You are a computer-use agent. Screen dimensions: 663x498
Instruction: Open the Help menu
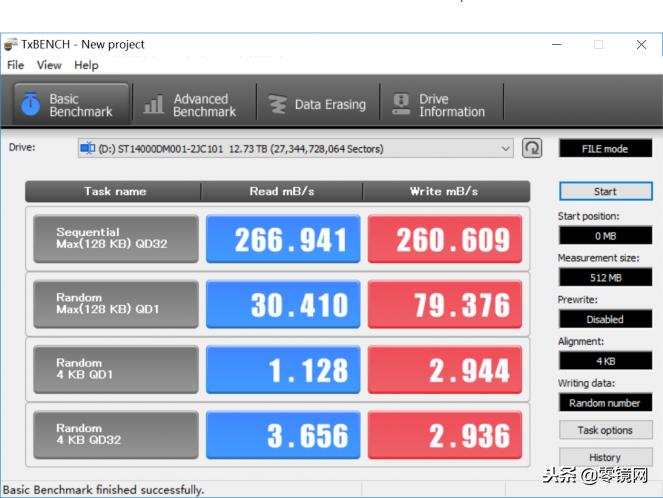(x=86, y=65)
